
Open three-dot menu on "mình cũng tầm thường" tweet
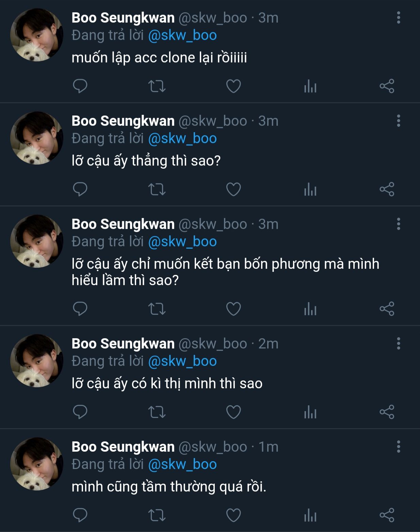coord(399,447)
